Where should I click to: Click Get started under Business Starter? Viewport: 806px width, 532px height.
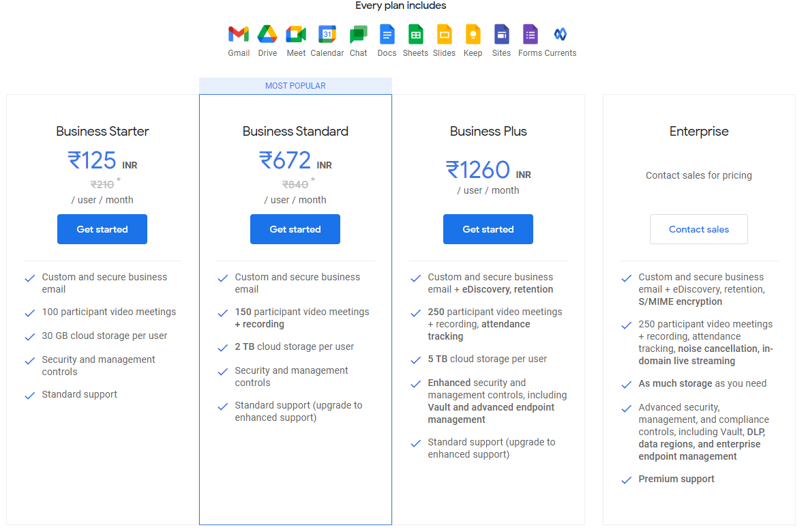[102, 229]
